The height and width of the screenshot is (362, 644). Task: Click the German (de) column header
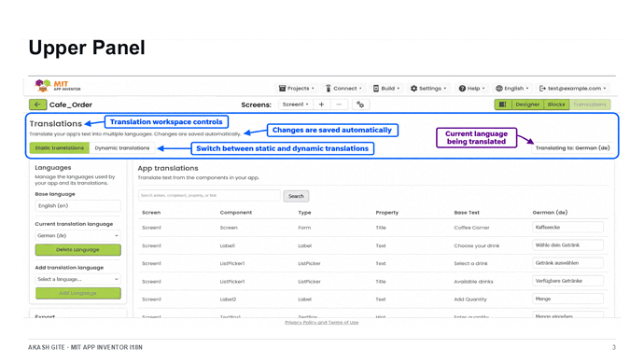tap(550, 213)
